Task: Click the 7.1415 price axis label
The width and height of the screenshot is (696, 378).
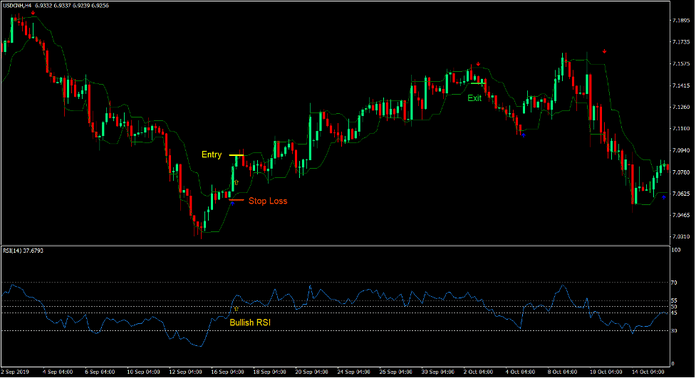Action: (681, 86)
